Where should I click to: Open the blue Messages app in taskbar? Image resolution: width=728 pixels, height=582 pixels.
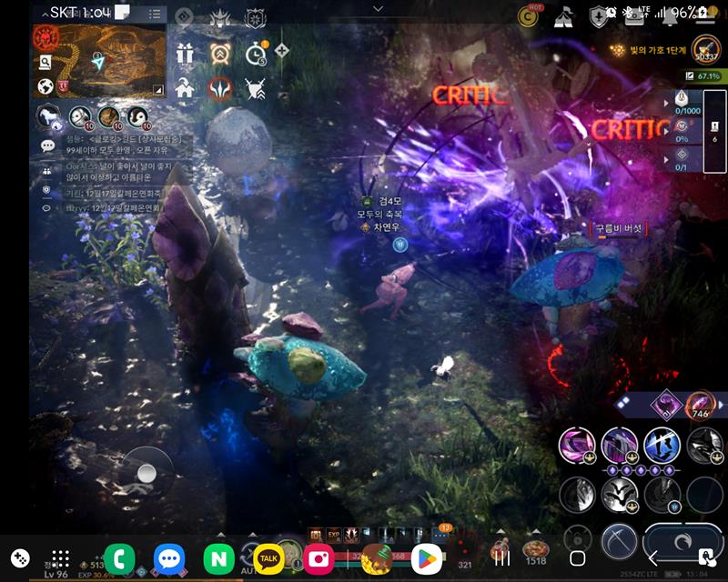[x=169, y=559]
